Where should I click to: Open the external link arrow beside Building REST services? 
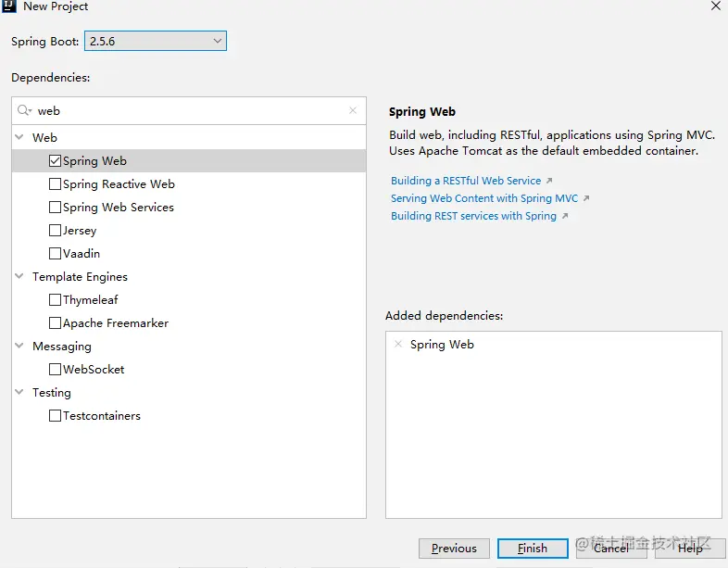(565, 216)
